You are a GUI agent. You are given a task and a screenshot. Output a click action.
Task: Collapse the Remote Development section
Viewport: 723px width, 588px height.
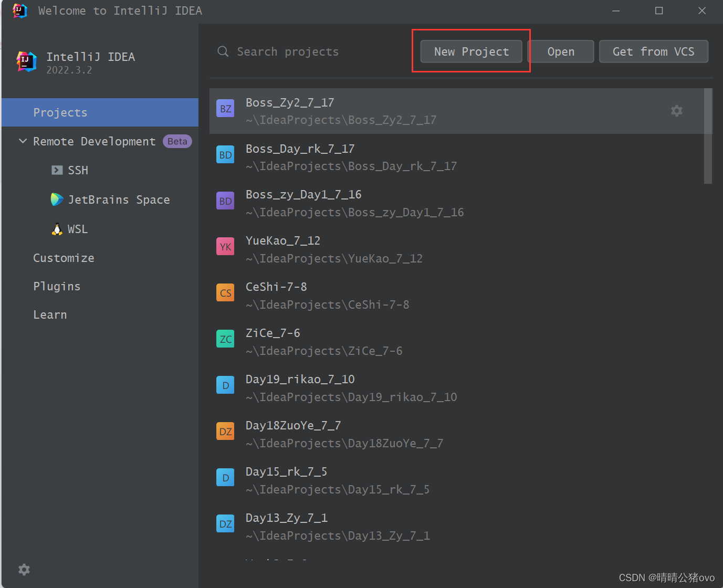coord(23,141)
